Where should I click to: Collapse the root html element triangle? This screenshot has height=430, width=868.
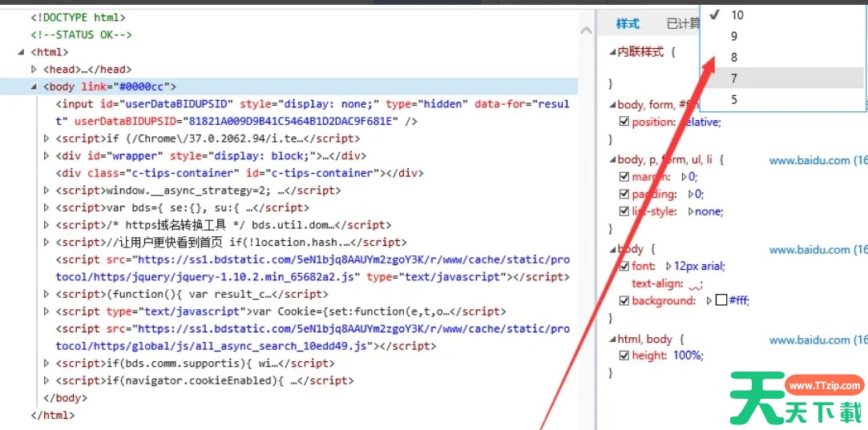pyautogui.click(x=22, y=53)
